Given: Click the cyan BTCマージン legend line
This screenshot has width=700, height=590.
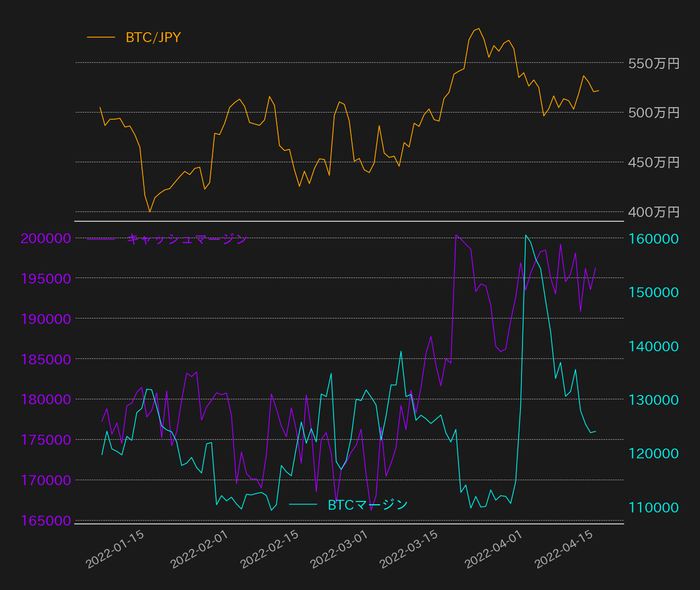Looking at the screenshot, I should pyautogui.click(x=302, y=505).
